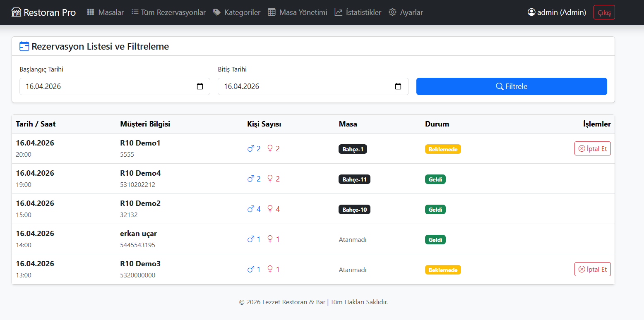644x320 pixels.
Task: Click the female icon in the R10 Demo4 row
Action: (x=270, y=179)
